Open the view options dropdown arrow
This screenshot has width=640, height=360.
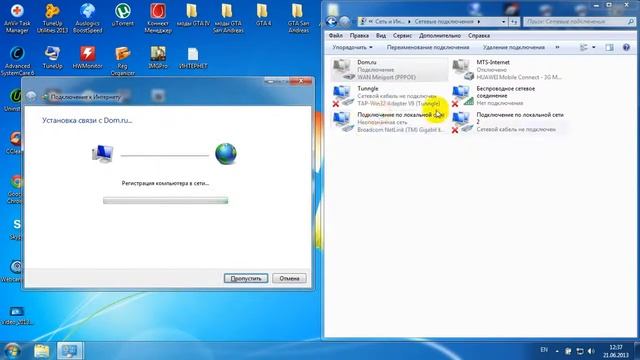[594, 48]
